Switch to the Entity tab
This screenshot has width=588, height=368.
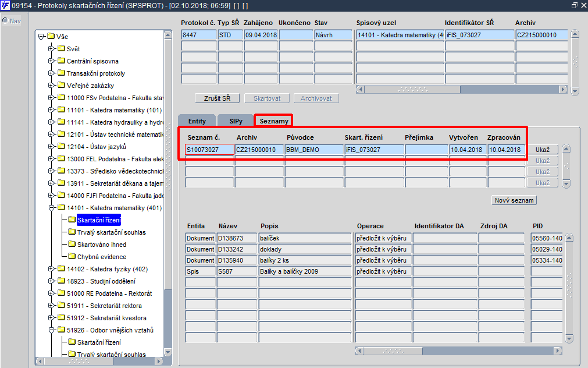point(197,121)
